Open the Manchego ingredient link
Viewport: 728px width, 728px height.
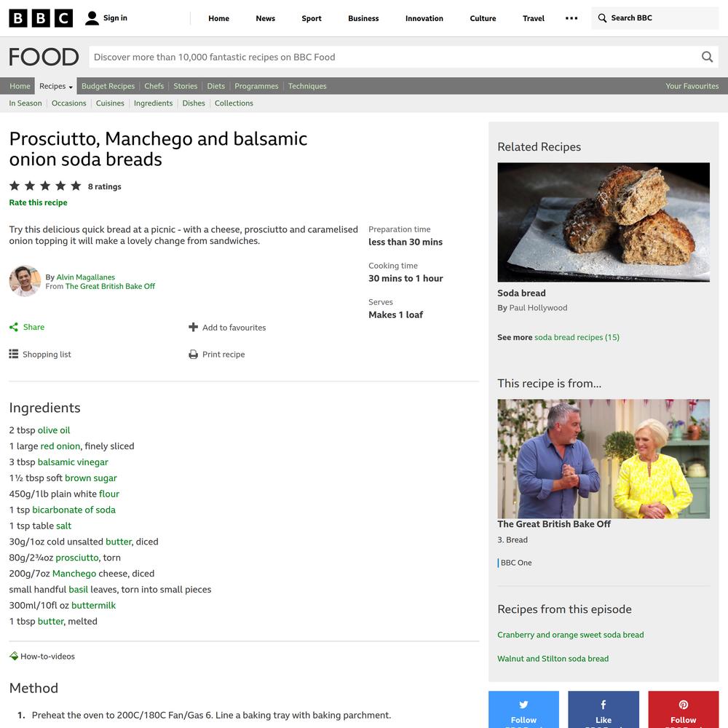click(74, 574)
